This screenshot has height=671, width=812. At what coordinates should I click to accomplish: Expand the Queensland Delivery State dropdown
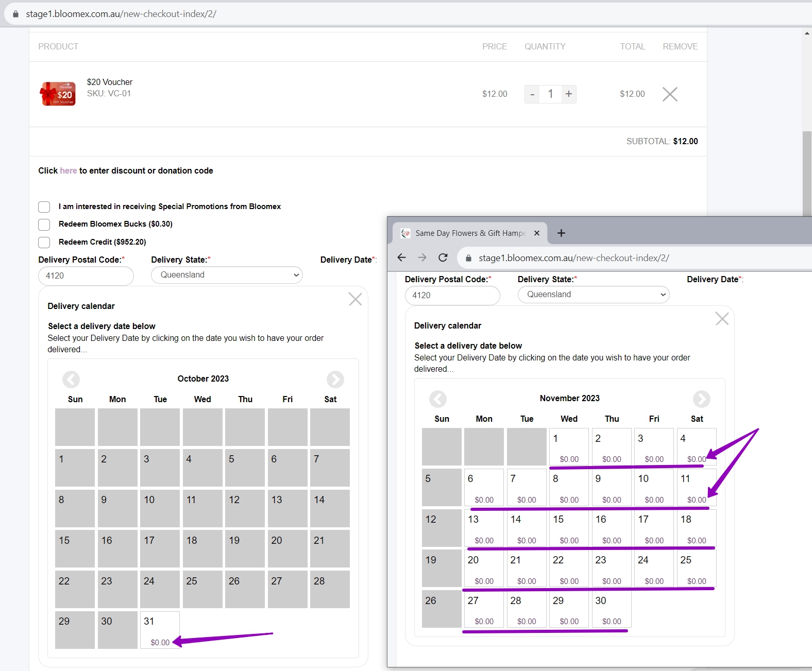(227, 275)
